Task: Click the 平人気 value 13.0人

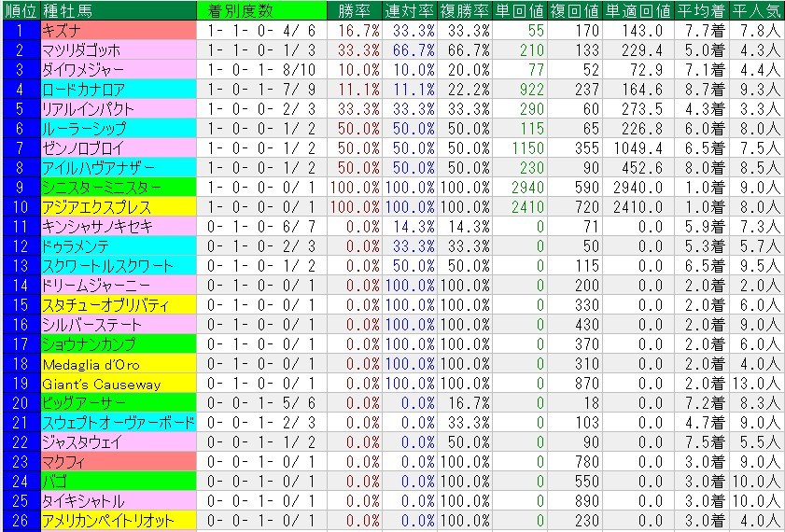Action: click(x=756, y=384)
